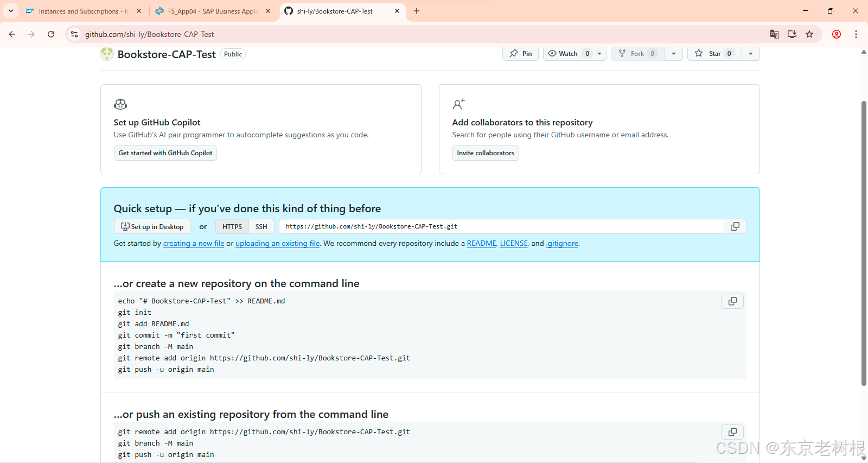Click the Fork button
Image resolution: width=868 pixels, height=463 pixels.
(638, 54)
